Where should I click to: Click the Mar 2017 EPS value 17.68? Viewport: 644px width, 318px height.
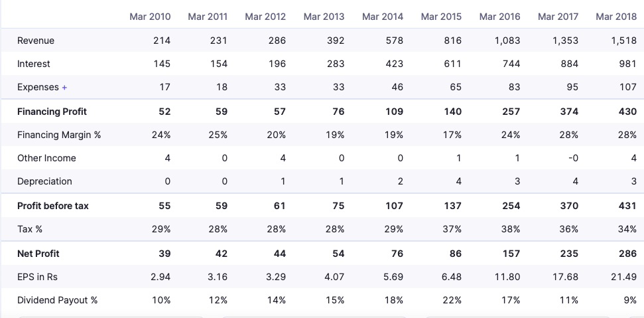pos(565,277)
